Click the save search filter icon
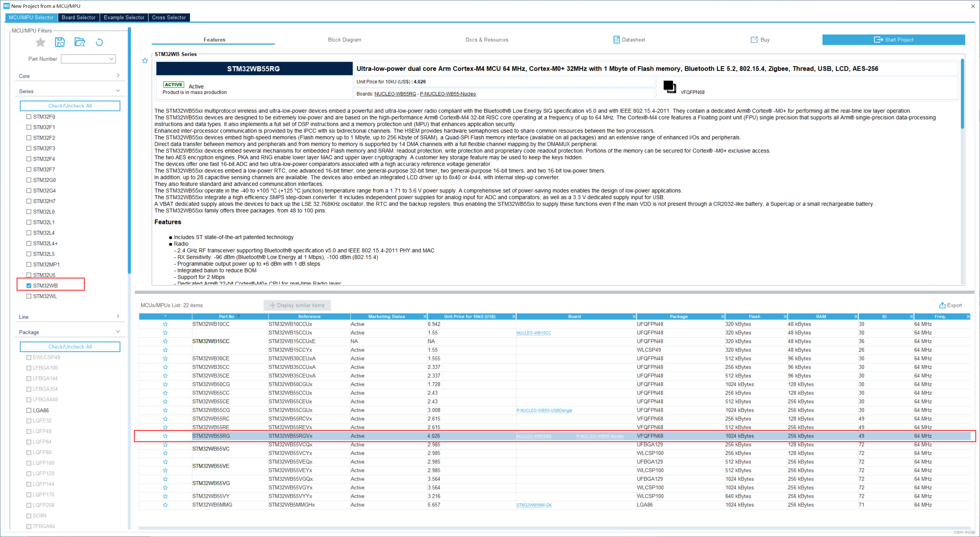 tap(60, 42)
